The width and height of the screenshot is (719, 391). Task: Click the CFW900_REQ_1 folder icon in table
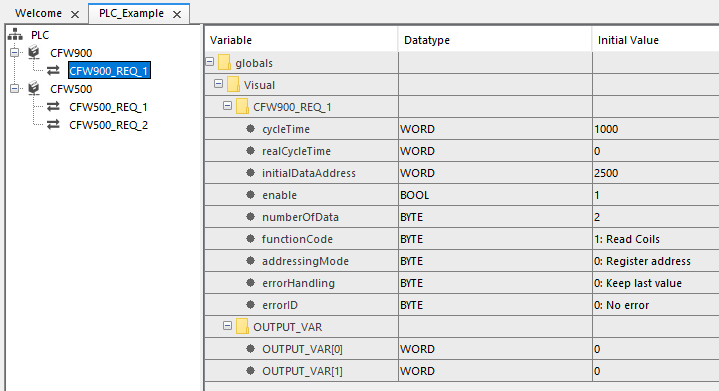click(x=242, y=106)
